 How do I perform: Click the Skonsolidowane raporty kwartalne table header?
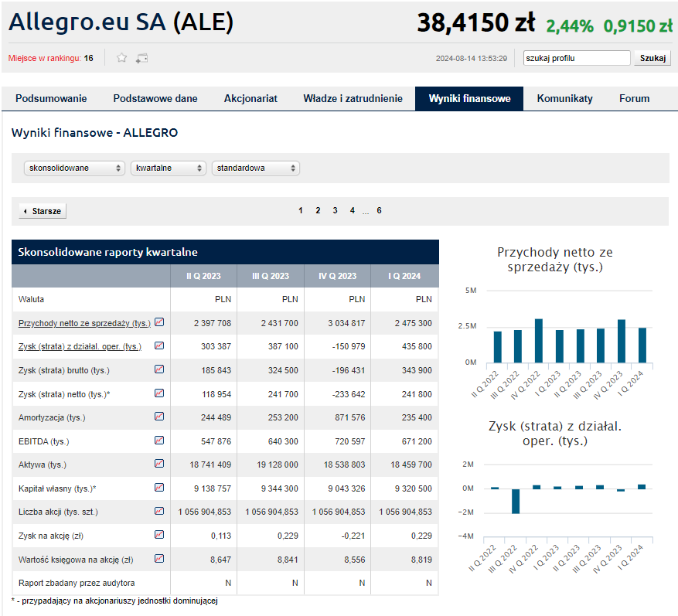[x=225, y=252]
